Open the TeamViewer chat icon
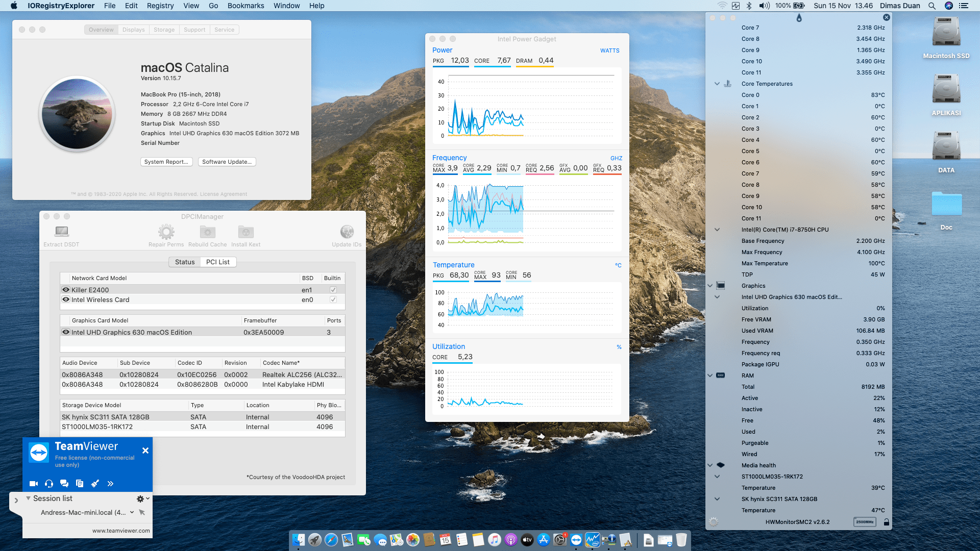980x551 pixels. 64,483
